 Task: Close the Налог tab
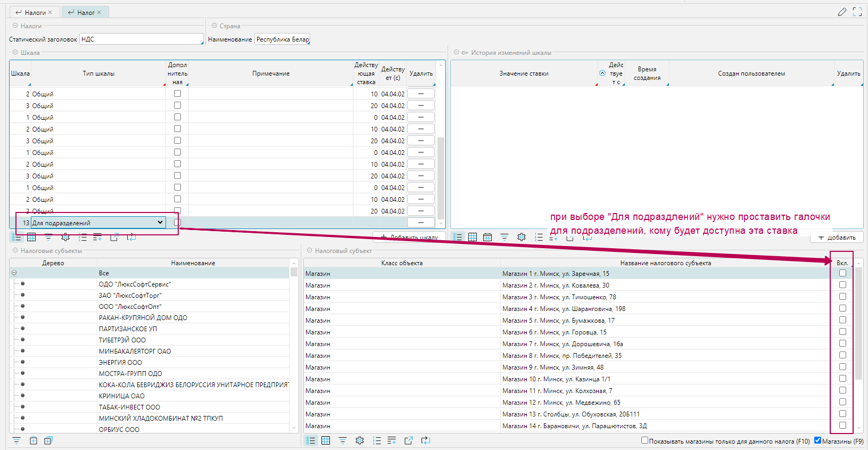pos(99,12)
